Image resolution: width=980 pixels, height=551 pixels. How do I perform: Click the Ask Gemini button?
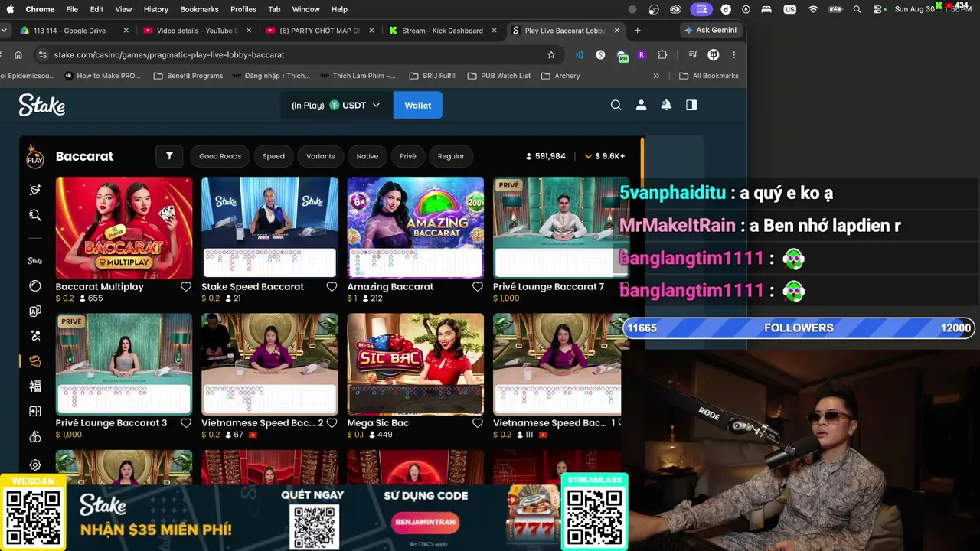click(x=710, y=31)
